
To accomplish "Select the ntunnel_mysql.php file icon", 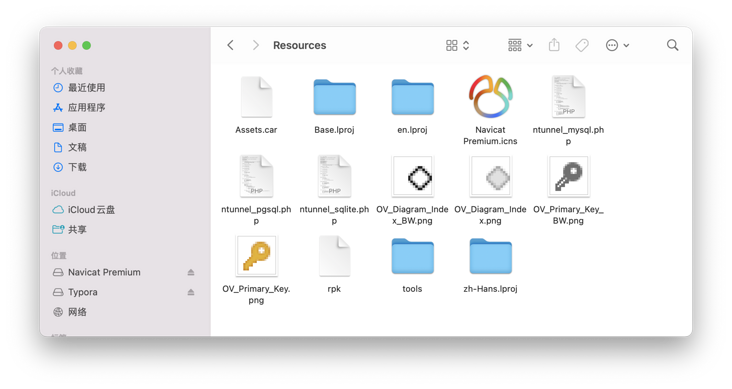I will (x=568, y=97).
